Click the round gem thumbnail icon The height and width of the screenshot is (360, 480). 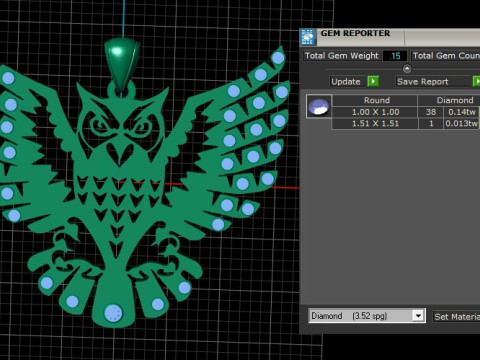click(319, 107)
